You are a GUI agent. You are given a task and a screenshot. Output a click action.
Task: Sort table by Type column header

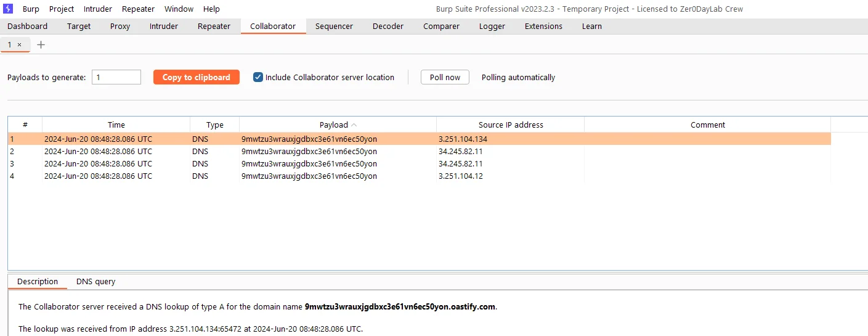pos(215,125)
